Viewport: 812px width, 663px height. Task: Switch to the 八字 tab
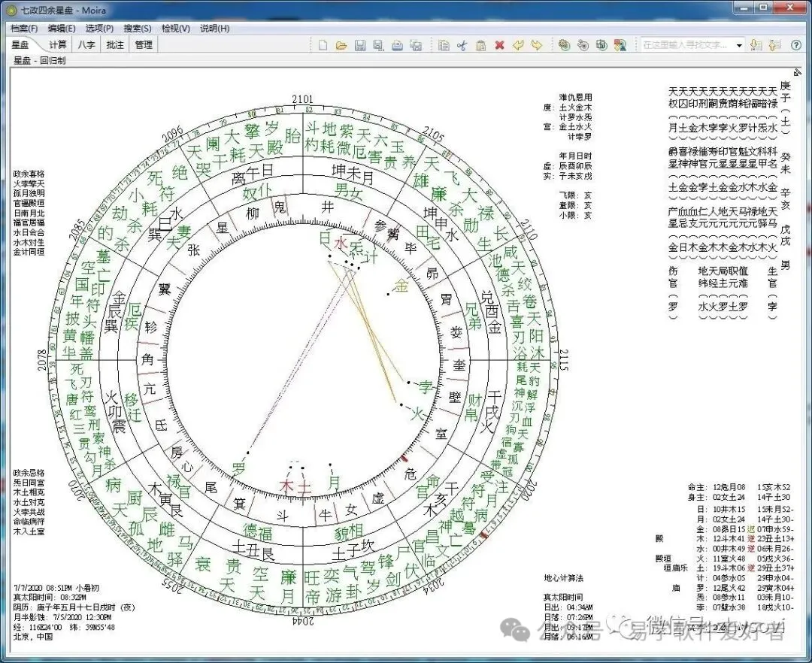click(86, 45)
